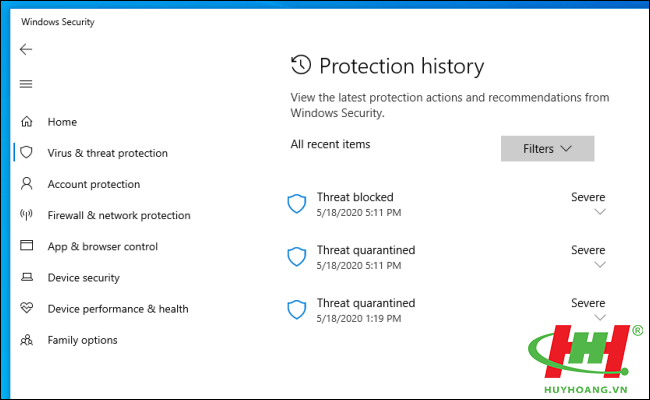
Task: Click the Virus & threat protection shield icon
Action: pos(27,152)
